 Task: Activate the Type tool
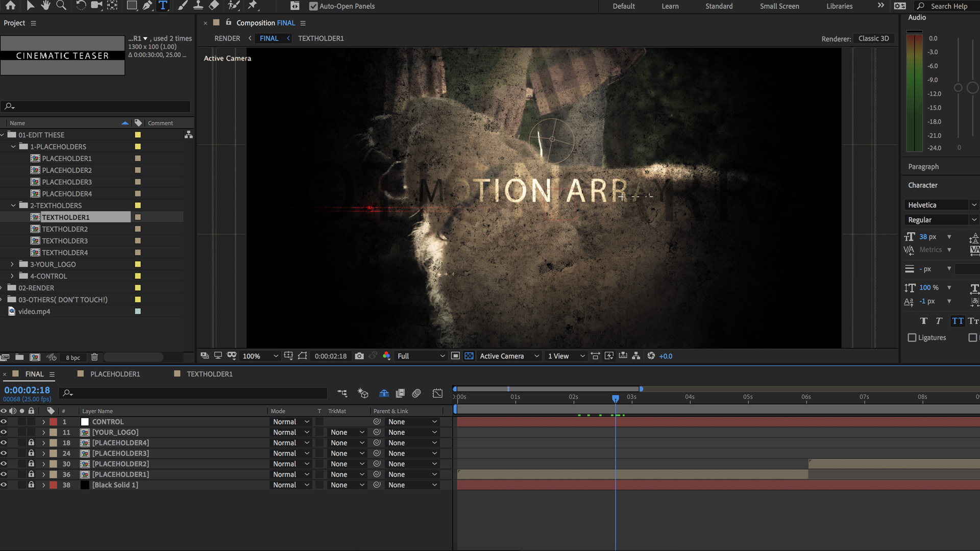(x=163, y=6)
